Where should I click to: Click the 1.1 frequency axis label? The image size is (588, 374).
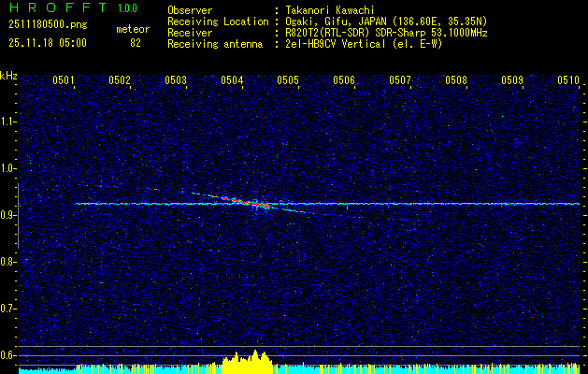8,122
